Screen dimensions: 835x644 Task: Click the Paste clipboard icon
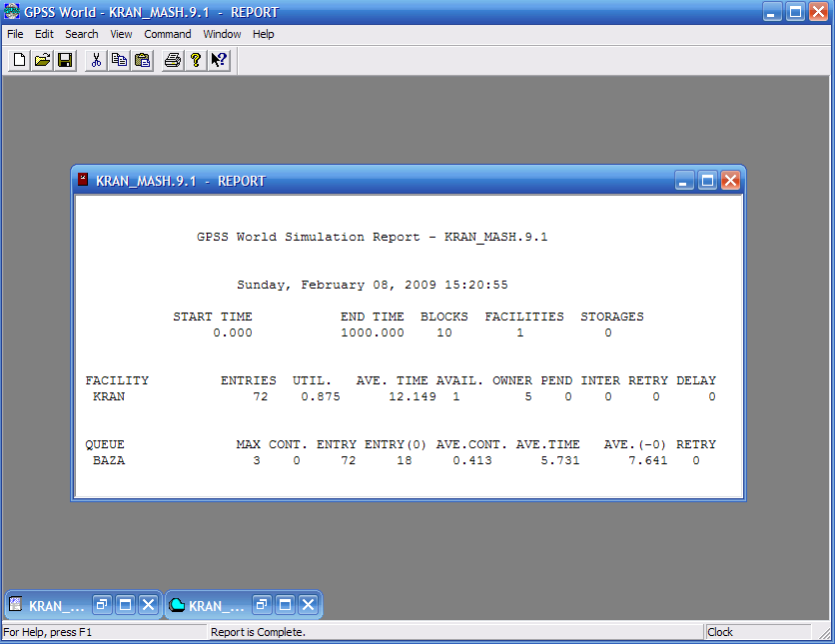pos(142,60)
